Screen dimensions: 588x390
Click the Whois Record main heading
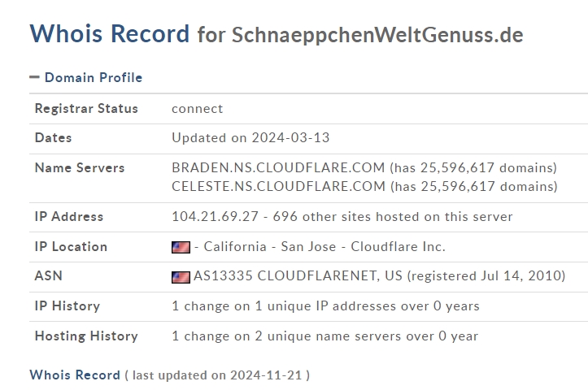point(110,33)
